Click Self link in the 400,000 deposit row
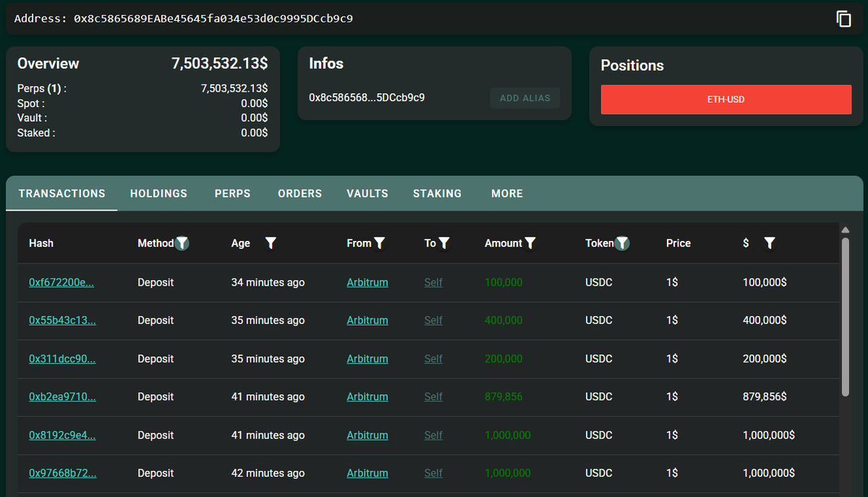The height and width of the screenshot is (497, 868). click(x=433, y=320)
